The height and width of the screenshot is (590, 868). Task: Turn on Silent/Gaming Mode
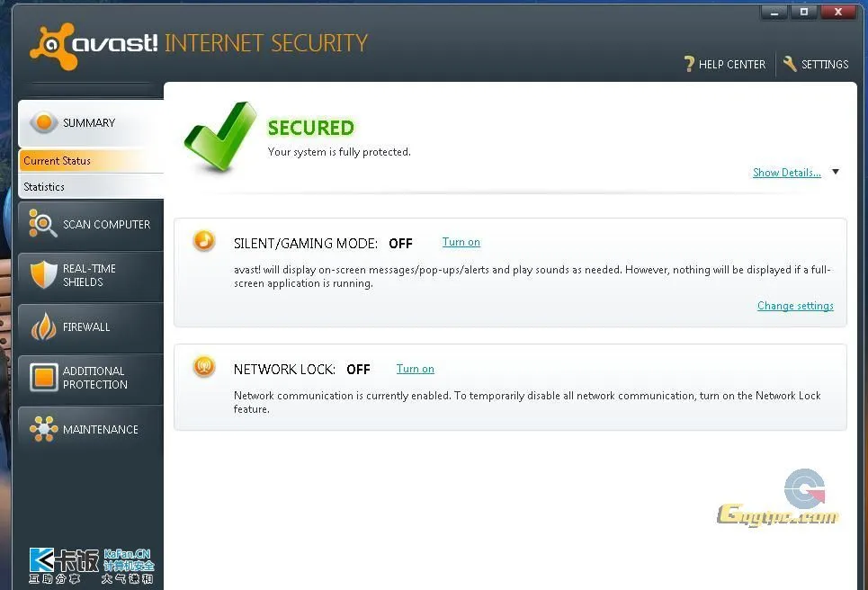tap(461, 242)
